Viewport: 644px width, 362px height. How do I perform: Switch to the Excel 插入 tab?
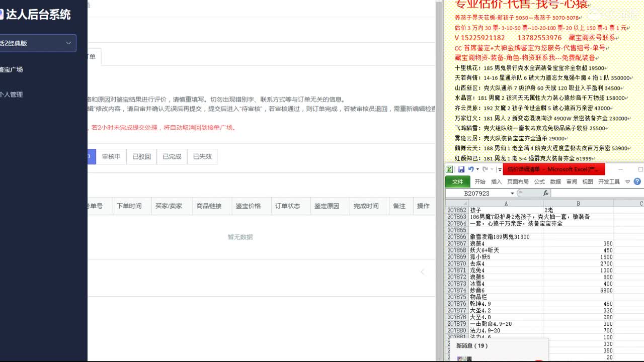[497, 182]
